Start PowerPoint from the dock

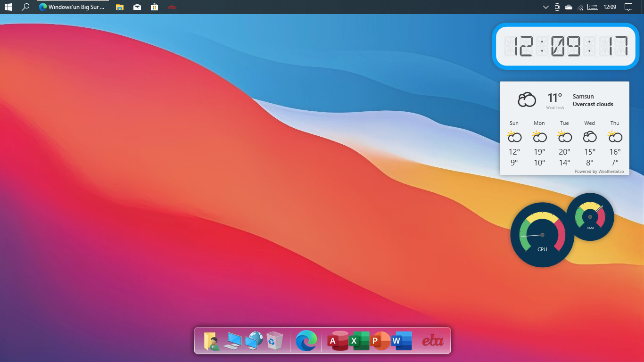(380, 341)
